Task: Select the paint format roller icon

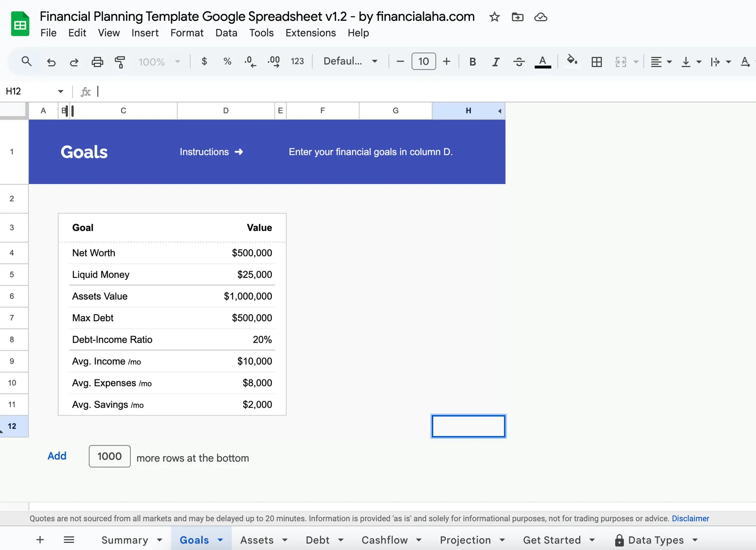Action: coord(120,62)
